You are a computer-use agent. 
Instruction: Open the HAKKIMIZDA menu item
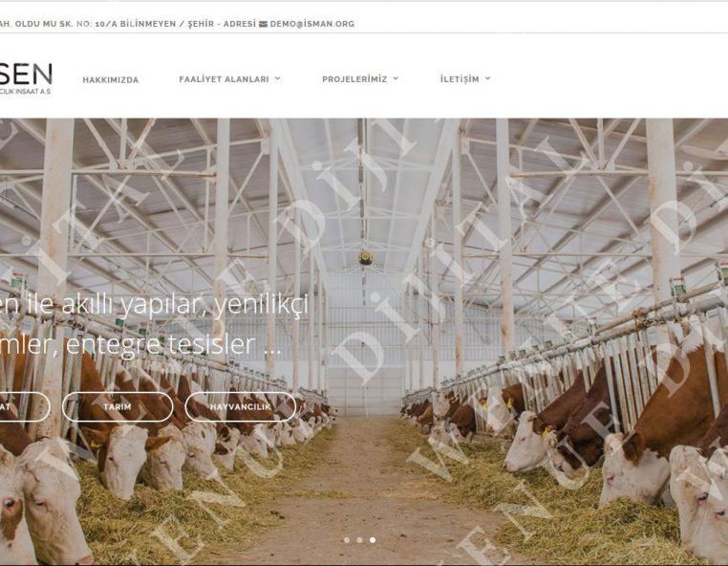111,80
